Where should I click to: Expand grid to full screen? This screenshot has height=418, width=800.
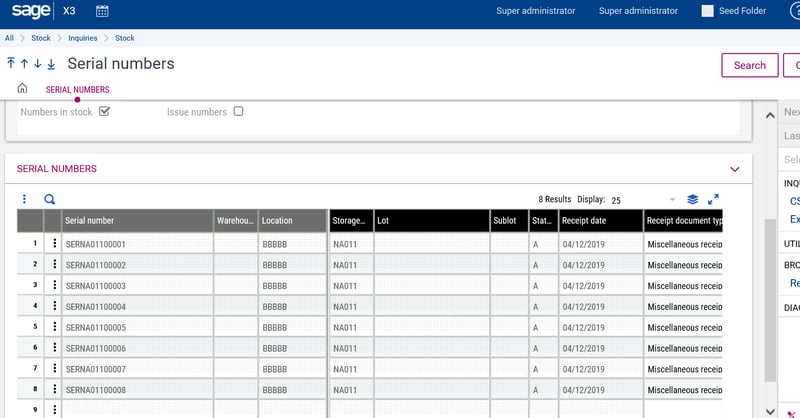(x=714, y=200)
